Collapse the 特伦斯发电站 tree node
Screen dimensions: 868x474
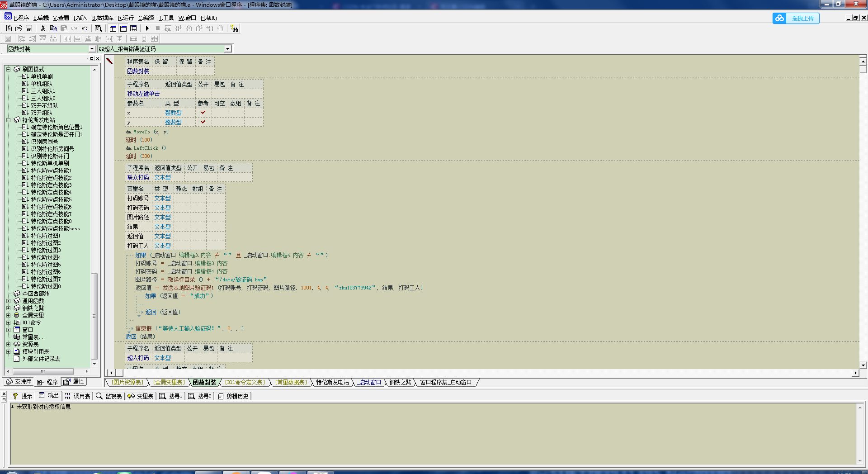(x=8, y=120)
